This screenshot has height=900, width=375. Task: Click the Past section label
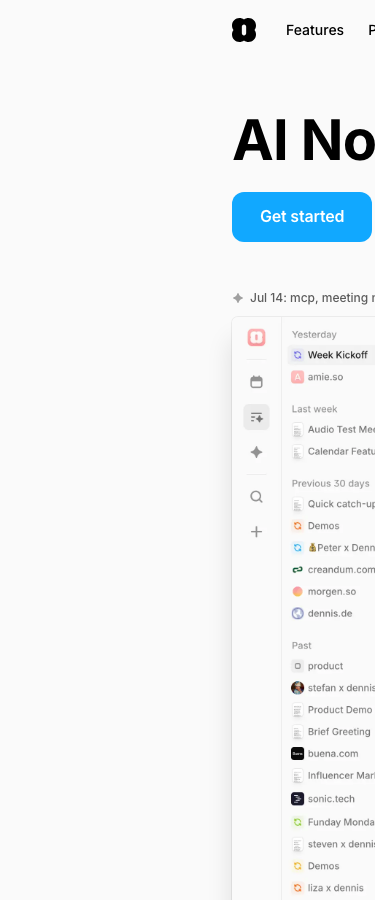click(301, 645)
